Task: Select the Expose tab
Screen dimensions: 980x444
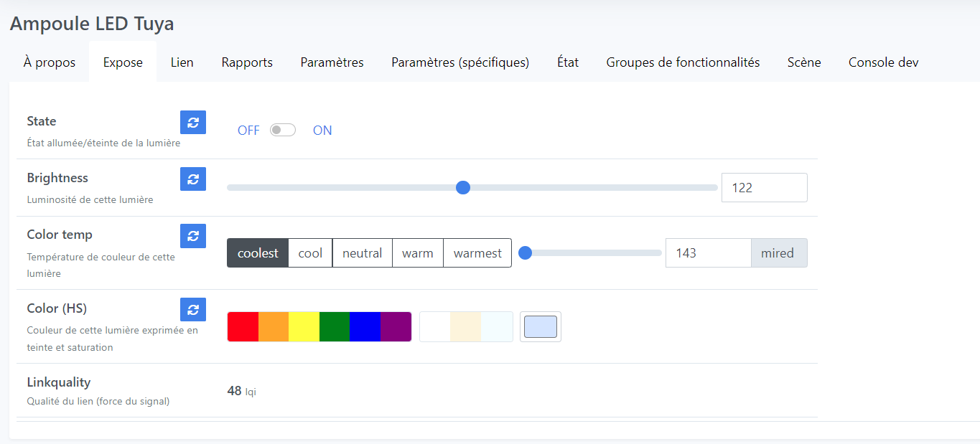Action: 123,62
